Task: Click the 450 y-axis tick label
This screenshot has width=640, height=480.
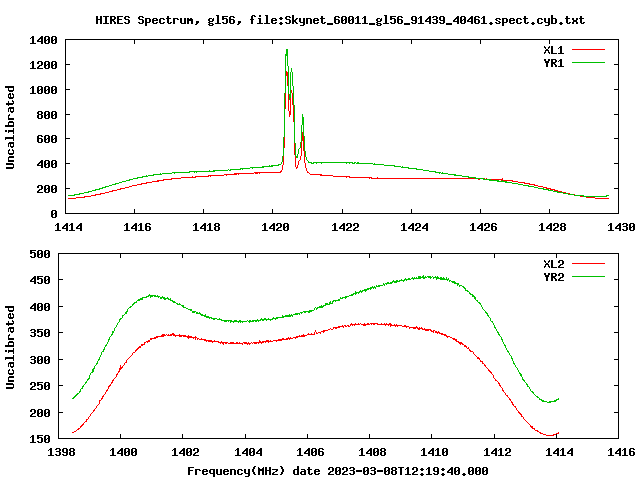Action: 40,280
